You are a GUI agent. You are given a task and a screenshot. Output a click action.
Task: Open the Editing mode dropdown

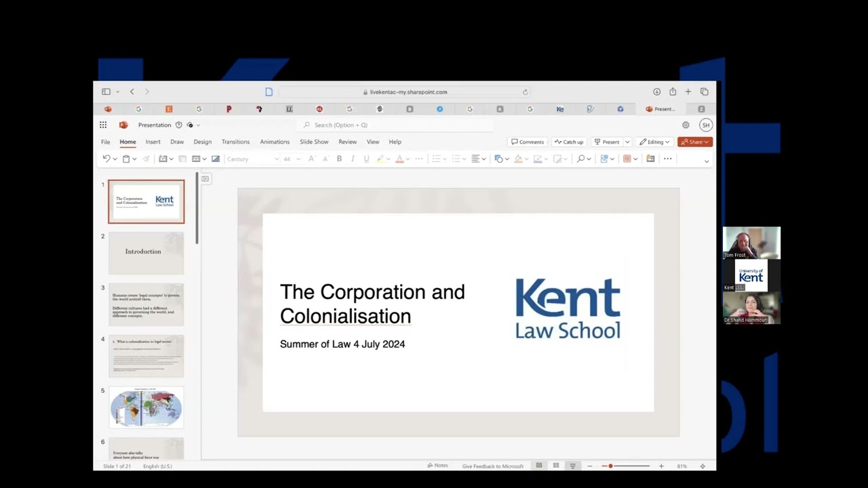(654, 142)
